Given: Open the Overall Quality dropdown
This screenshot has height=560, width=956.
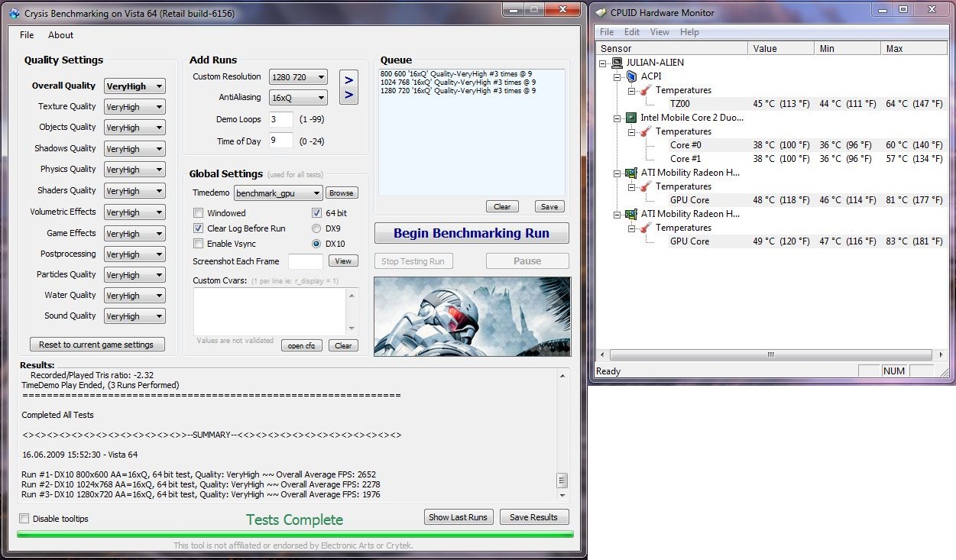Looking at the screenshot, I should tap(134, 86).
